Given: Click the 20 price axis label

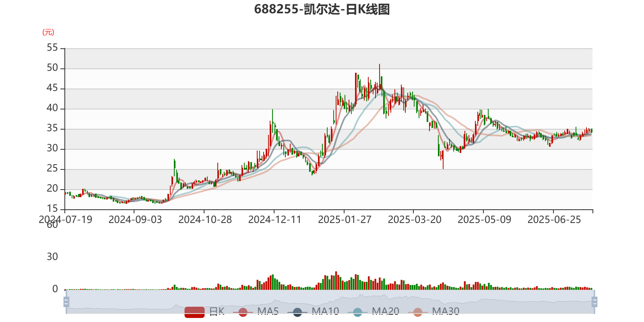Looking at the screenshot, I should [52, 189].
